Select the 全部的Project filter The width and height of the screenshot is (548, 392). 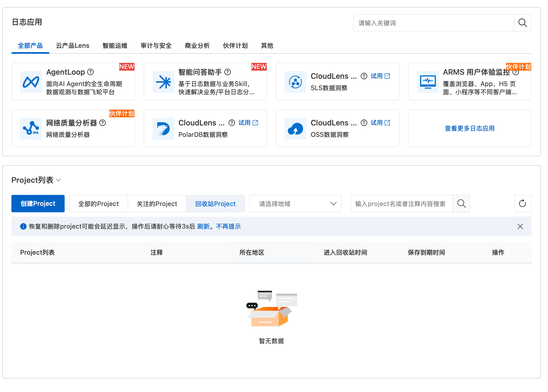click(98, 204)
